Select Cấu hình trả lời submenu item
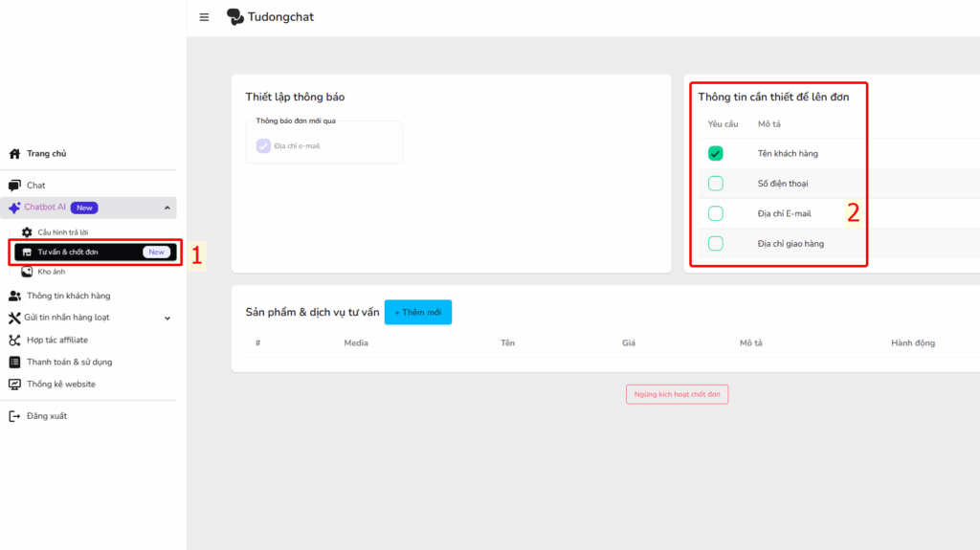The image size is (980, 550). click(62, 231)
